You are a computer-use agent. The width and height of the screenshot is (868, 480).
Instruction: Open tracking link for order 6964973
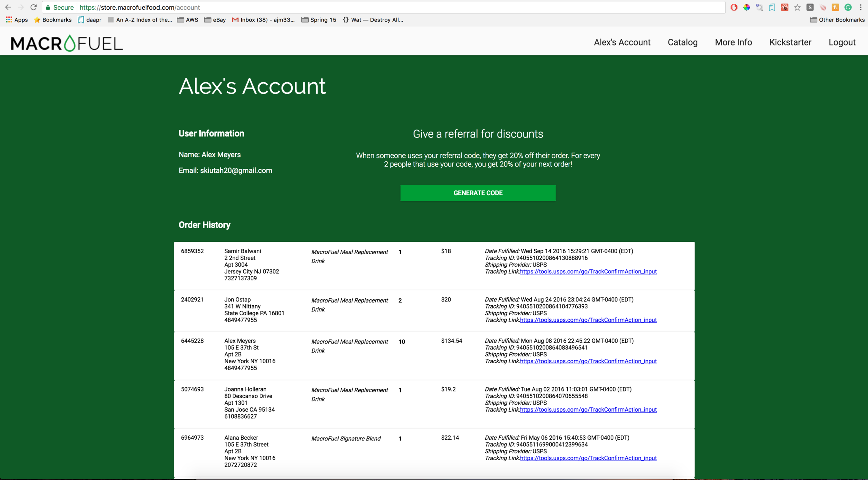[588, 458]
